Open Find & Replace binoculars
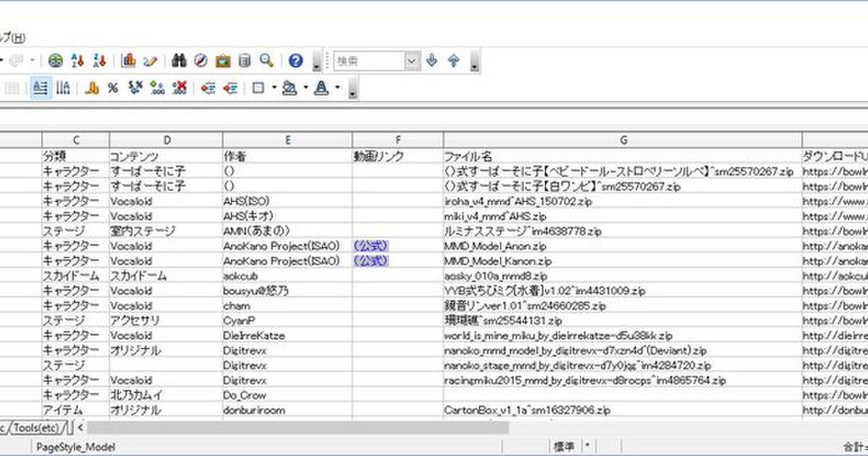 pyautogui.click(x=179, y=61)
